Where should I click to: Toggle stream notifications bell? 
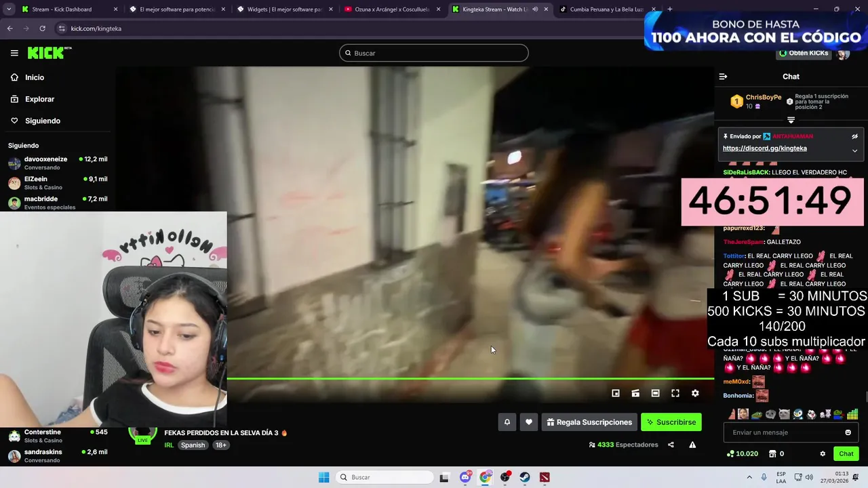507,422
